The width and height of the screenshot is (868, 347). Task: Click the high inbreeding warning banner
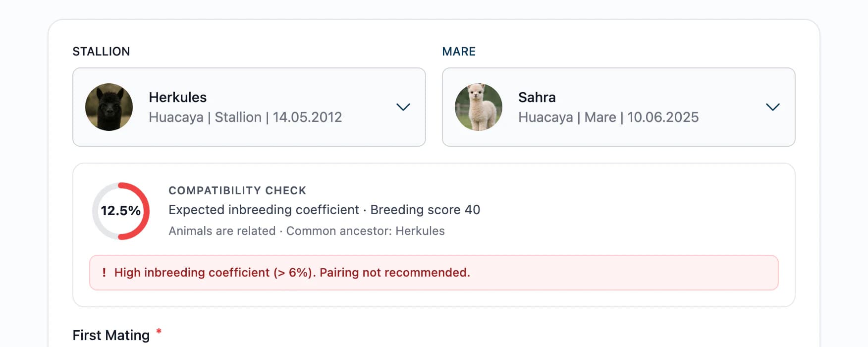(x=434, y=273)
